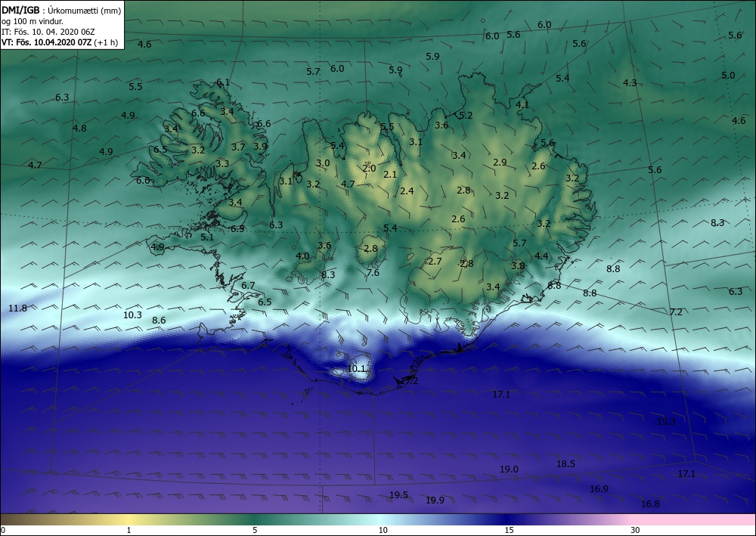Viewport: 756px width, 536px height.
Task: Click the 5.1 value on the map
Action: pyautogui.click(x=207, y=237)
